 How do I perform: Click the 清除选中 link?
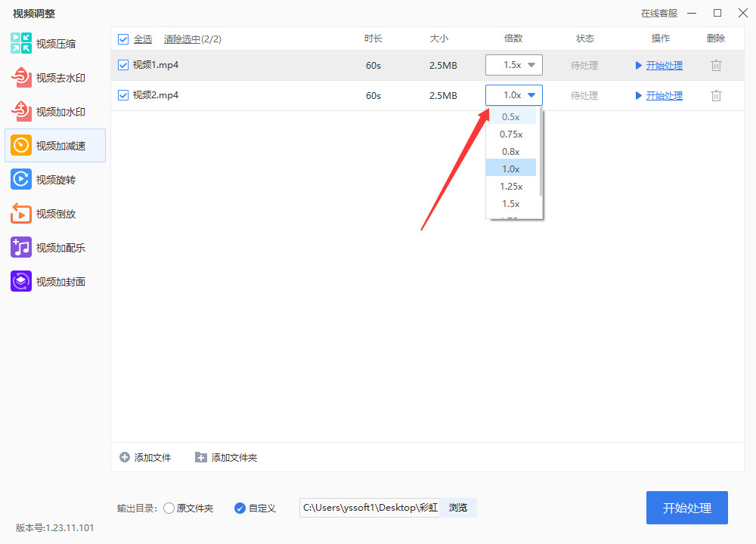[181, 39]
